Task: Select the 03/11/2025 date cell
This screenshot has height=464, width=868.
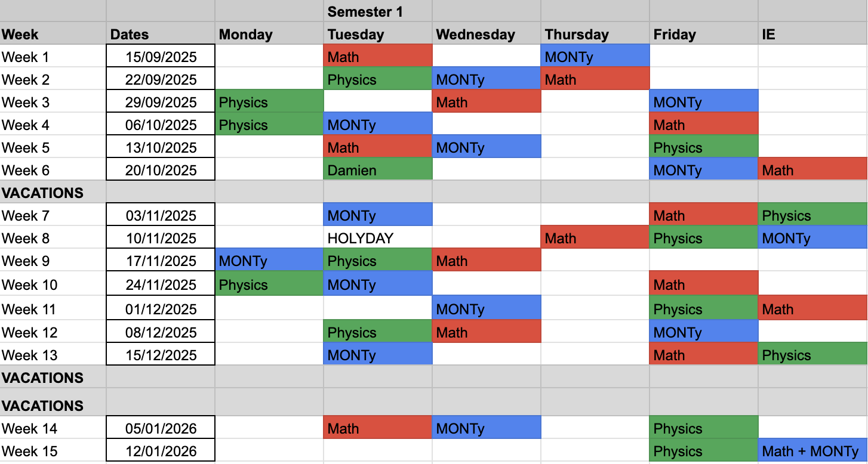Action: (161, 216)
